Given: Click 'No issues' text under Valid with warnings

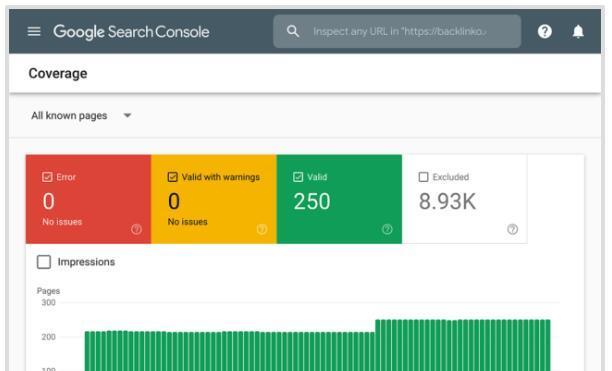Looking at the screenshot, I should [187, 222].
